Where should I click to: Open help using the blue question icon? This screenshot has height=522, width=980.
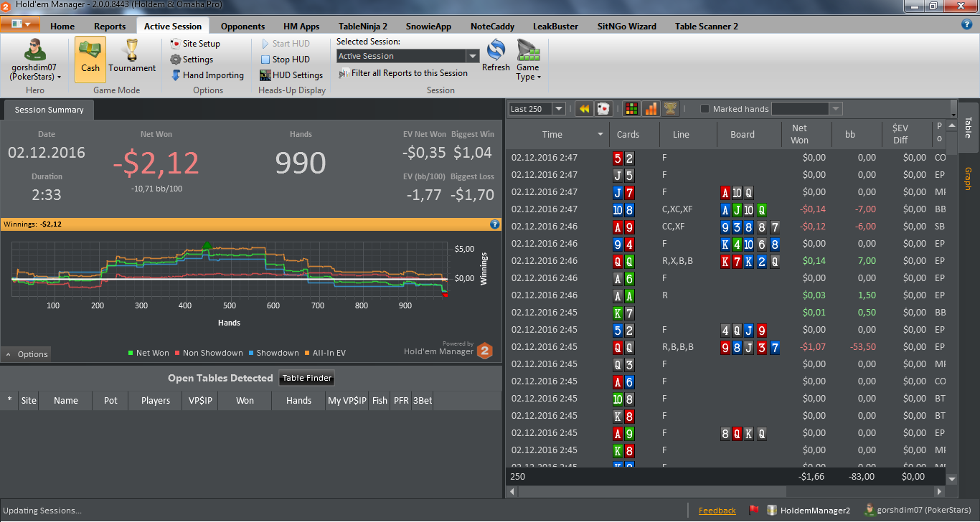966,24
